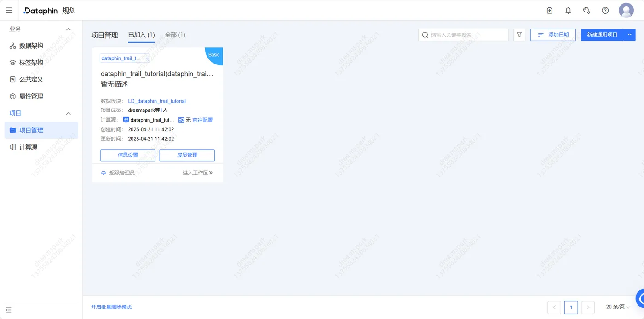Screen dimensions: 644x319
Task: Click the 暂无描述 description text
Action: click(x=114, y=84)
